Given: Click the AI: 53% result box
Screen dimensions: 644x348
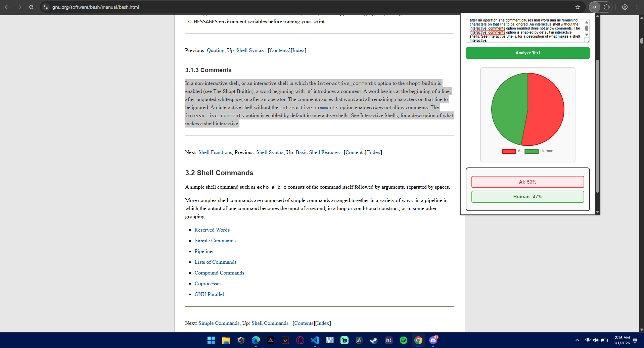Looking at the screenshot, I should (x=527, y=182).
